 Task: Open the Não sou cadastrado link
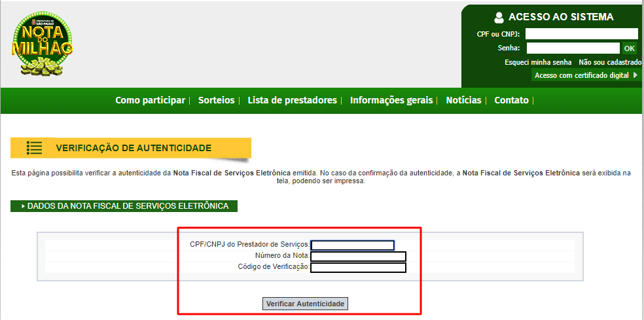(x=610, y=62)
